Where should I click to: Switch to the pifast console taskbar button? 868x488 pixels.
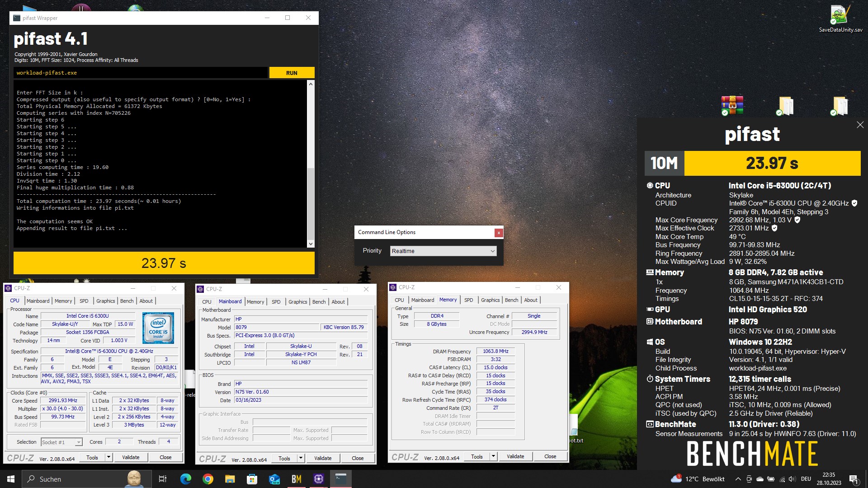click(341, 479)
